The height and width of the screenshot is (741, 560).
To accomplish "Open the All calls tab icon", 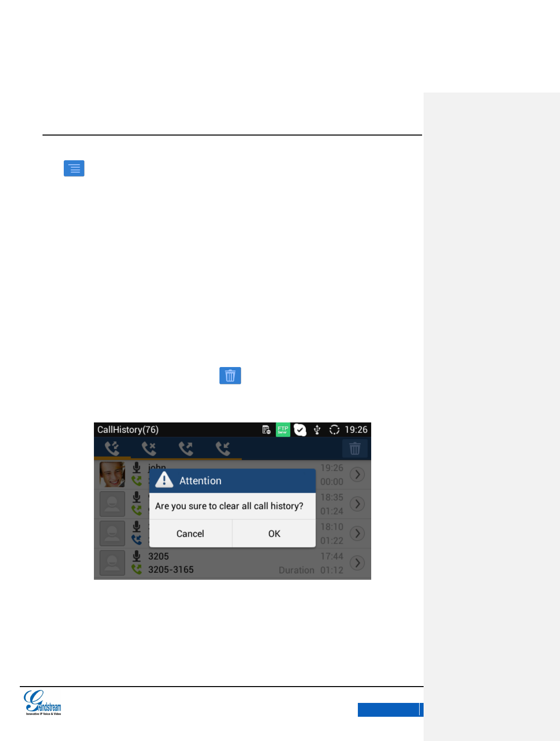I will point(112,449).
